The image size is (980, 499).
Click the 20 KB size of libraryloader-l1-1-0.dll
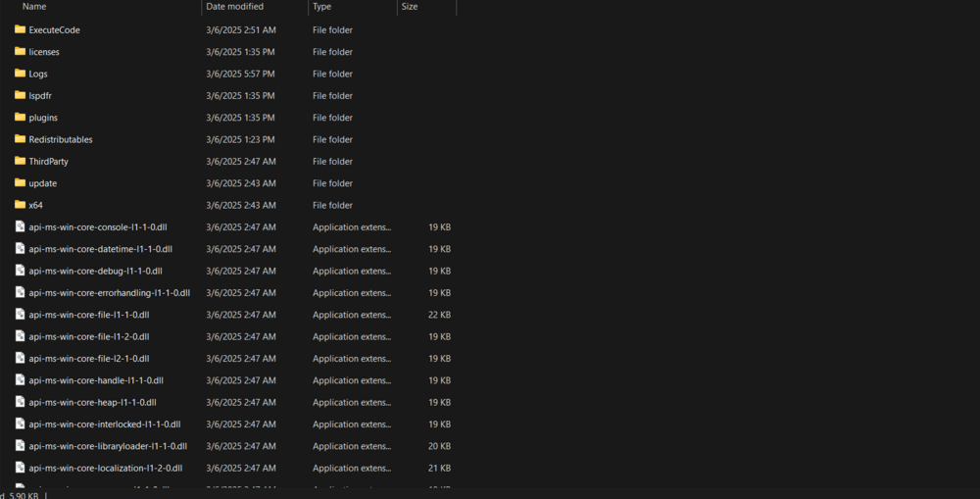[x=439, y=446]
